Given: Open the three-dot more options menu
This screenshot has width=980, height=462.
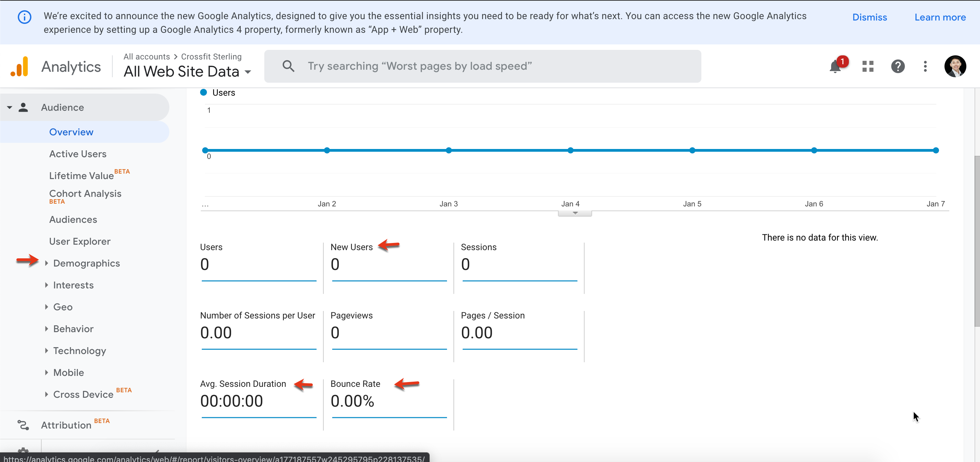Looking at the screenshot, I should coord(925,67).
